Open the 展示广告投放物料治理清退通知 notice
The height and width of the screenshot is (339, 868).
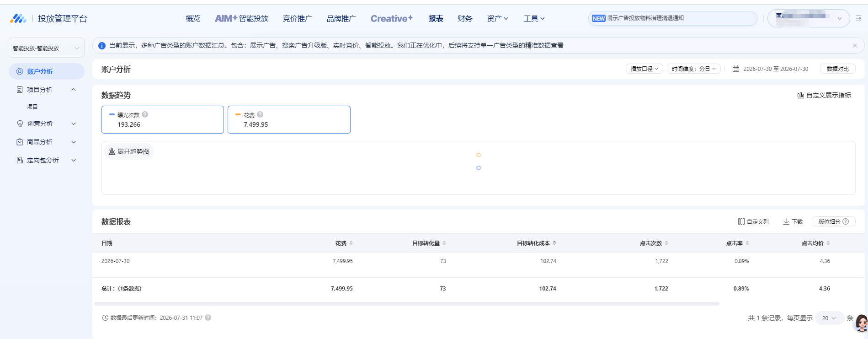click(645, 18)
